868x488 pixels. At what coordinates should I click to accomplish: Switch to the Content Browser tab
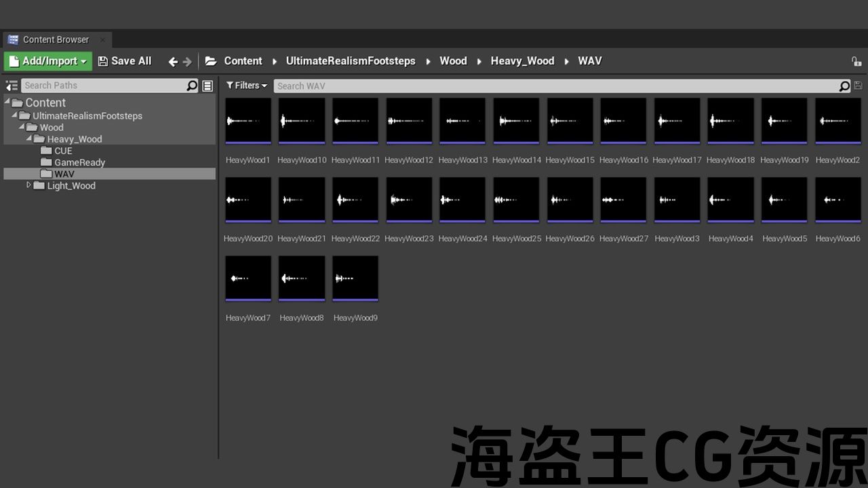(x=56, y=39)
